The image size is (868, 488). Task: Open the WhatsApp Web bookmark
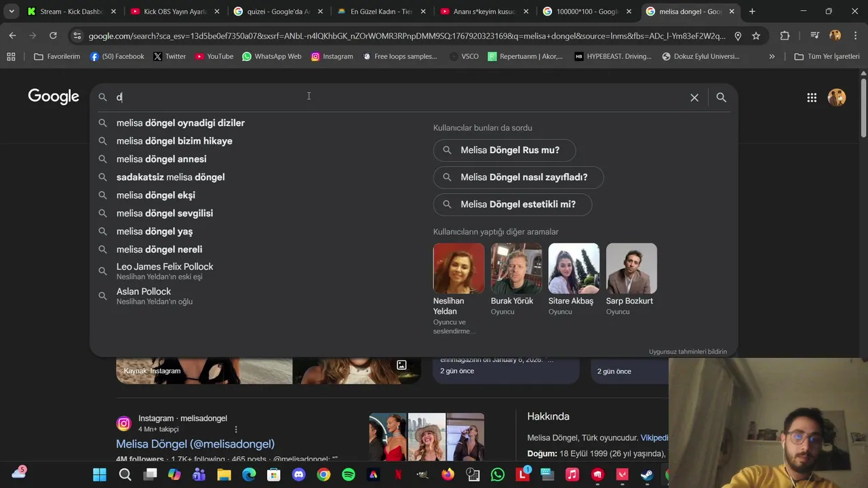click(x=272, y=56)
